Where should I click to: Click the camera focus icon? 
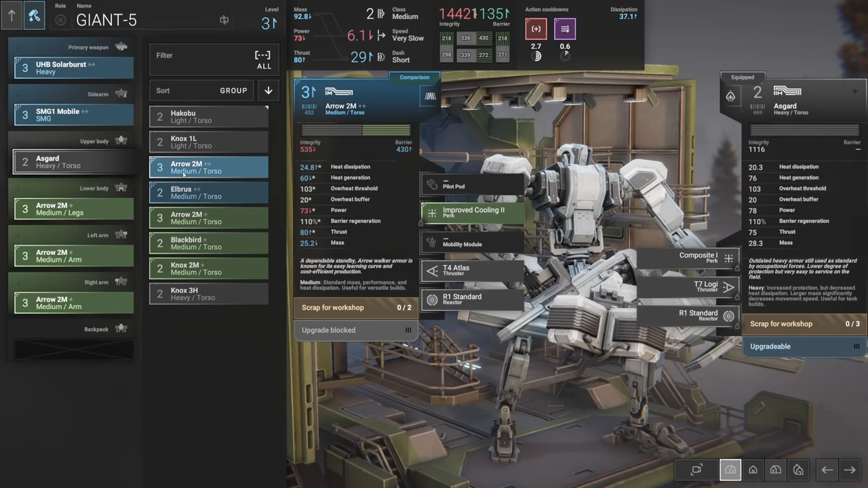pos(696,470)
